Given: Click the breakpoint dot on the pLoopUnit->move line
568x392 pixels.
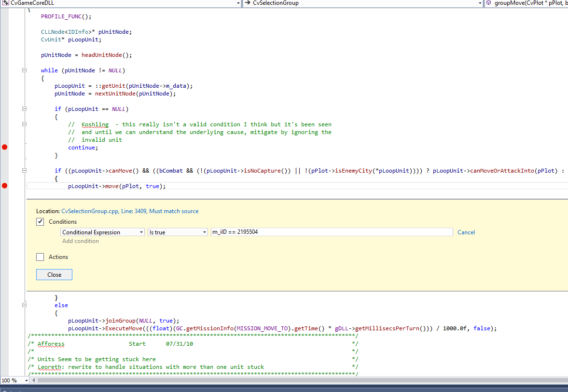Looking at the screenshot, I should (5, 186).
